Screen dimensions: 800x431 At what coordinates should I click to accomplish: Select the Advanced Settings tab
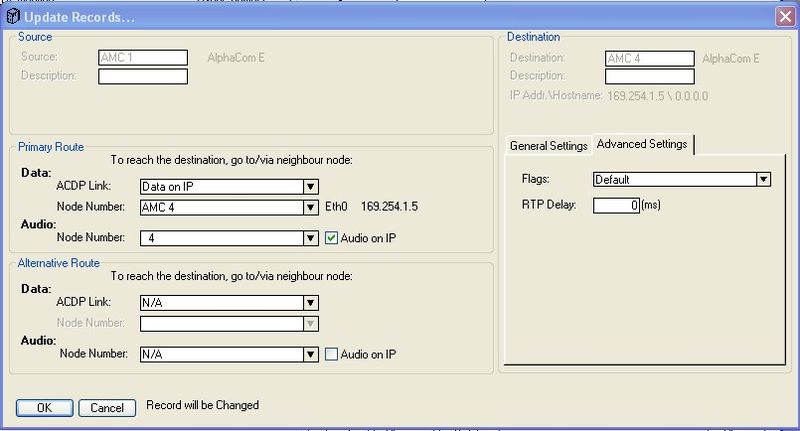tap(642, 145)
